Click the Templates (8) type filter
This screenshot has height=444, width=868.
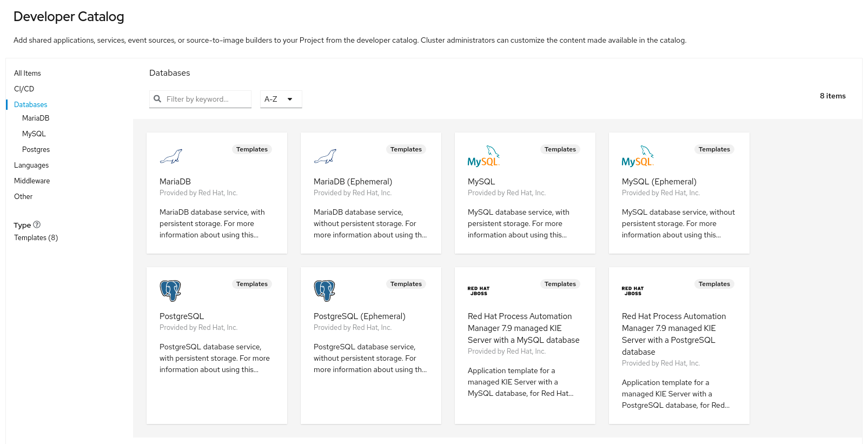36,237
